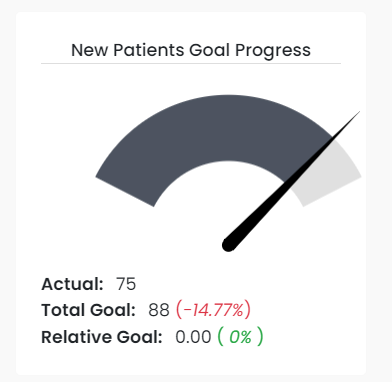Click the Relative Goal label
Viewport: 392px width, 382px height.
point(102,337)
